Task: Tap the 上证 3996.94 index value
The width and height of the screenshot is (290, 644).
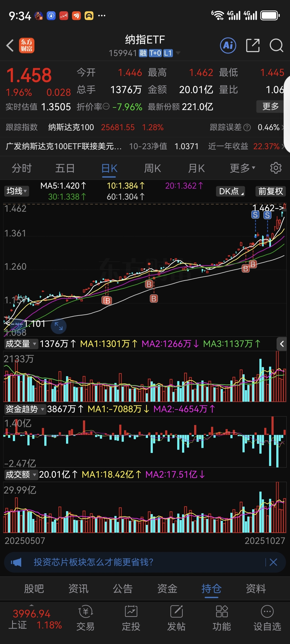Action: point(32,614)
